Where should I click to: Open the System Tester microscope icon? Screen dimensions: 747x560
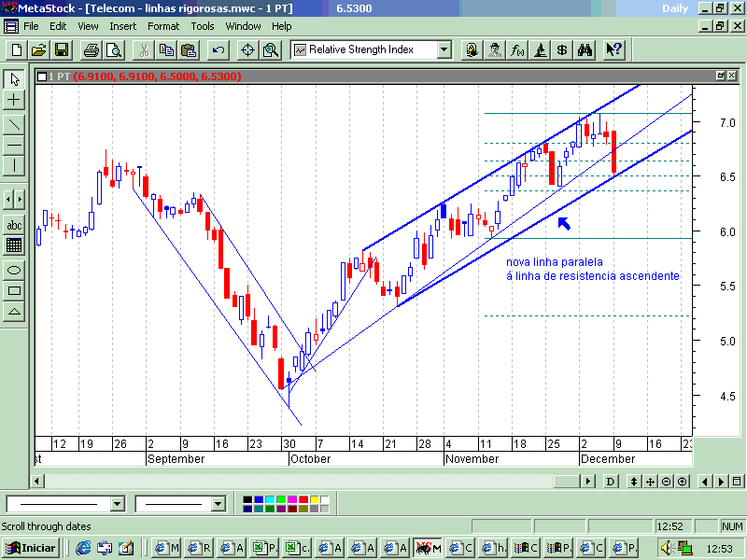(540, 50)
